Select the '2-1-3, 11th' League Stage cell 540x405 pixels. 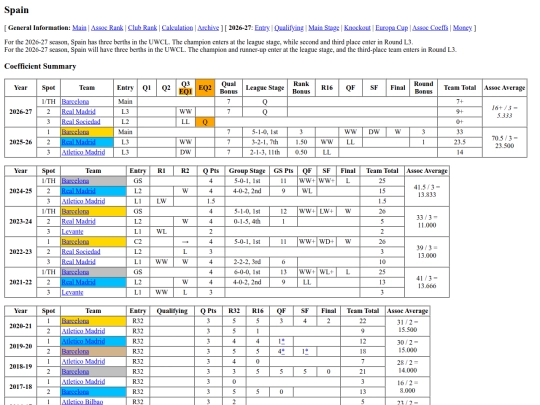point(265,152)
